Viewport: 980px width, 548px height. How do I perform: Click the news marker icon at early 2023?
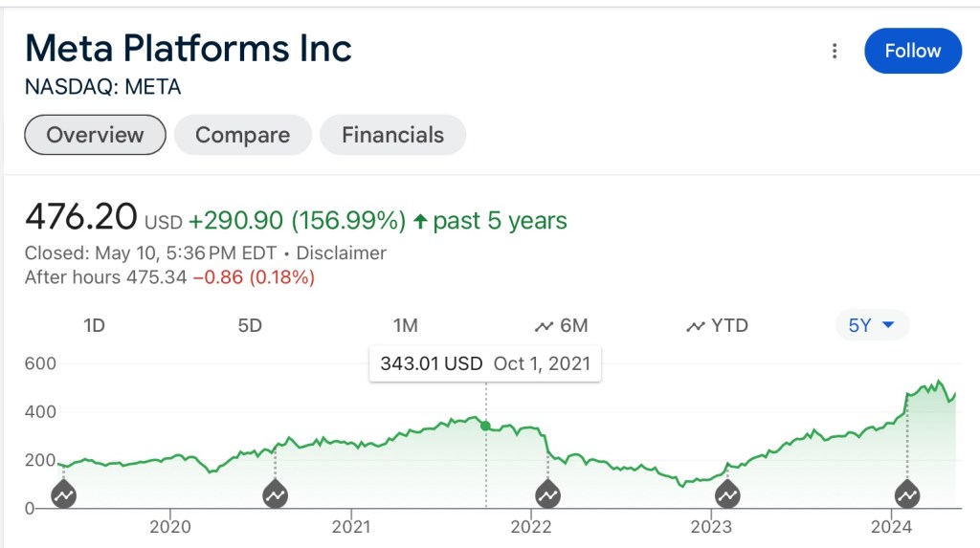click(727, 494)
